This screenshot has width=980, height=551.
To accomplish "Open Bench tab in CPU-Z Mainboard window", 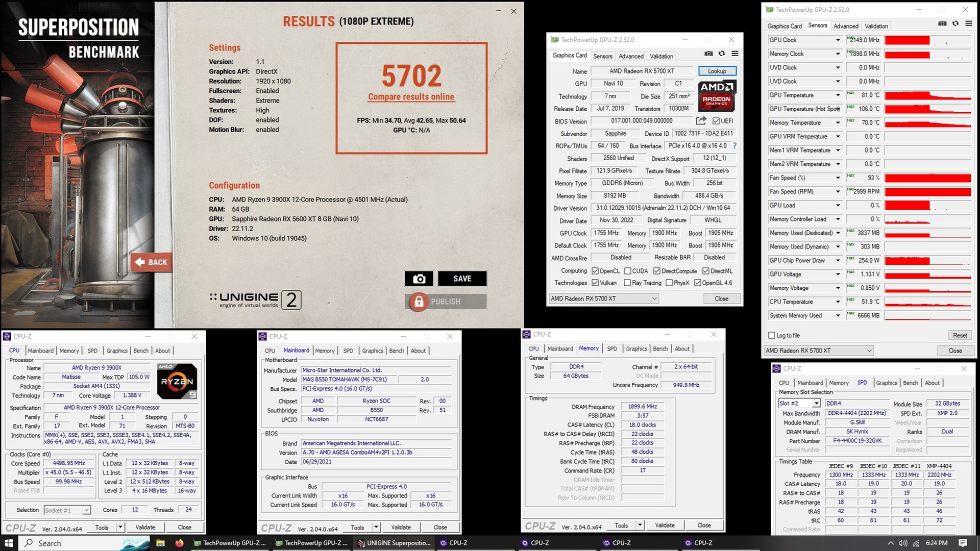I will pyautogui.click(x=397, y=350).
